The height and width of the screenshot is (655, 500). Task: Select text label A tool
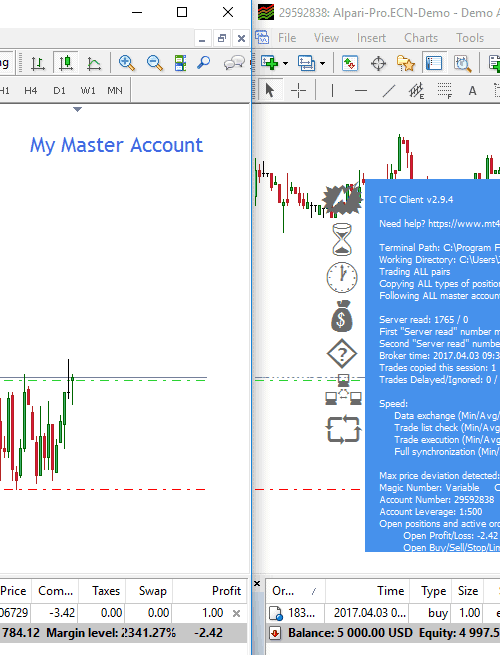click(472, 90)
